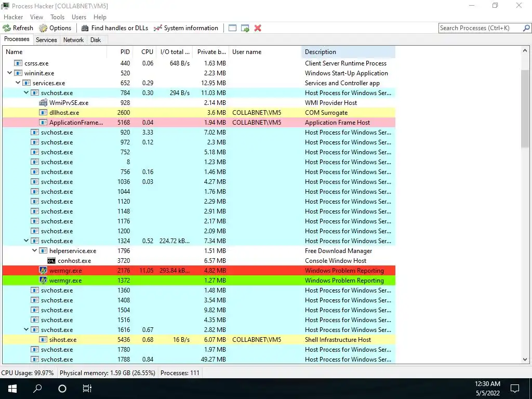Image resolution: width=532 pixels, height=399 pixels.
Task: Click the conhost.exe console icon
Action: tap(51, 261)
